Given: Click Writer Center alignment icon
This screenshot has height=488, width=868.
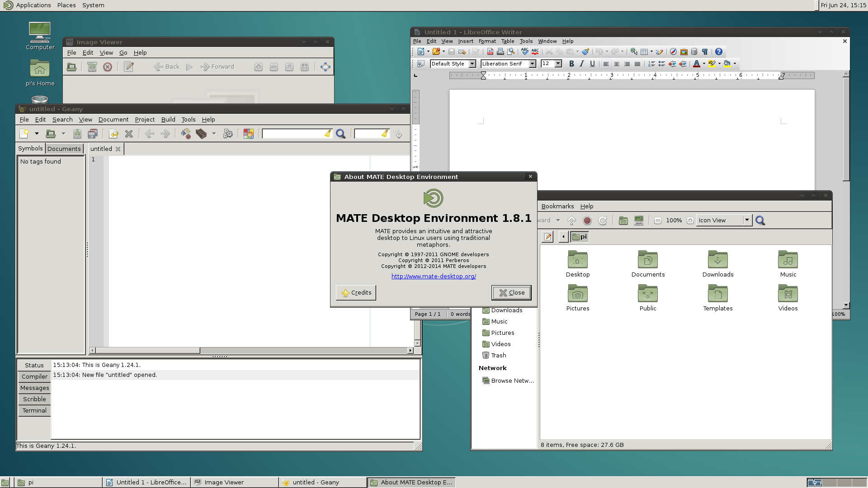Looking at the screenshot, I should click(x=617, y=64).
